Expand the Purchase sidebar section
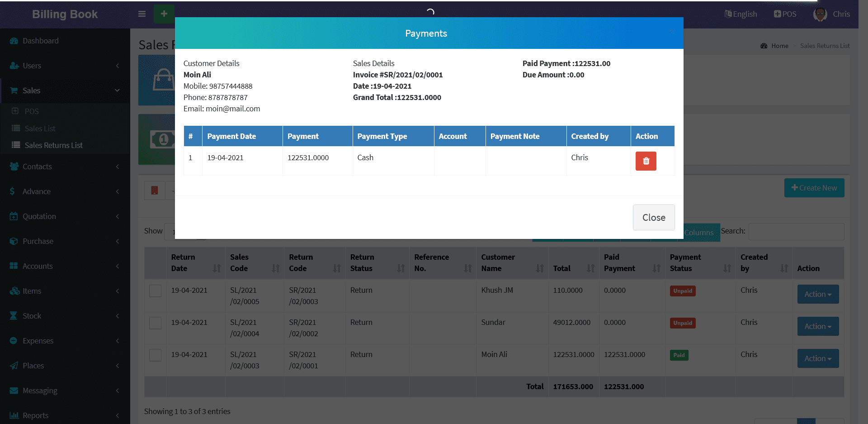868x424 pixels. point(65,241)
